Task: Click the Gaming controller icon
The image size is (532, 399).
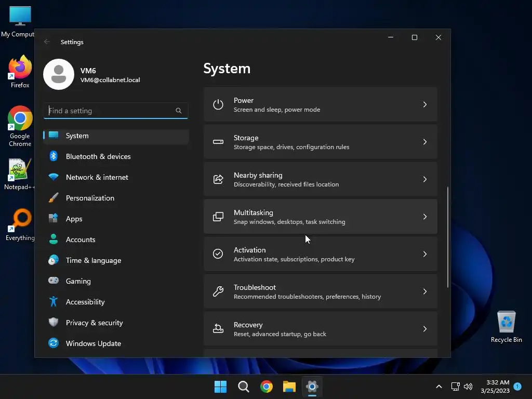Action: click(x=54, y=281)
